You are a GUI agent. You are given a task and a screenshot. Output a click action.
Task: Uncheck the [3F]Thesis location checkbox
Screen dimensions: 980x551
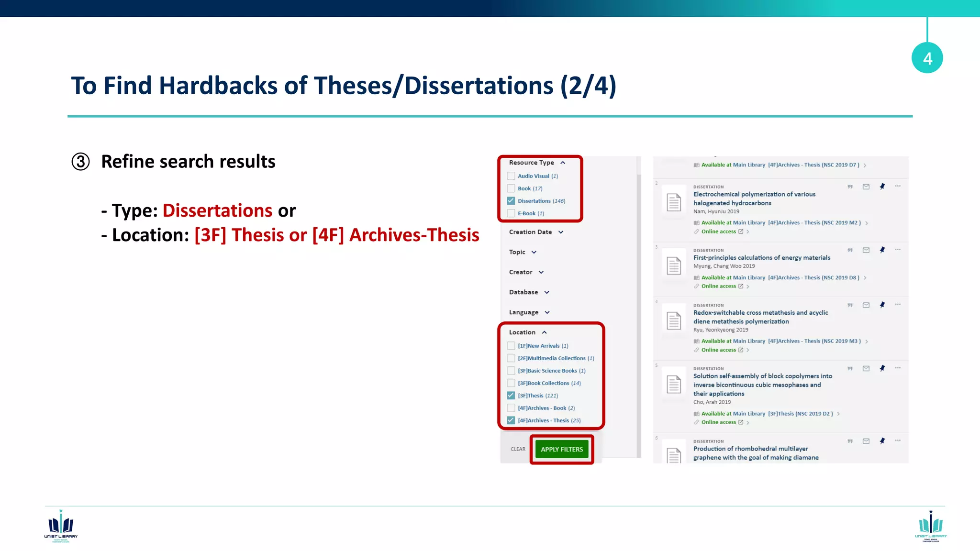(511, 396)
